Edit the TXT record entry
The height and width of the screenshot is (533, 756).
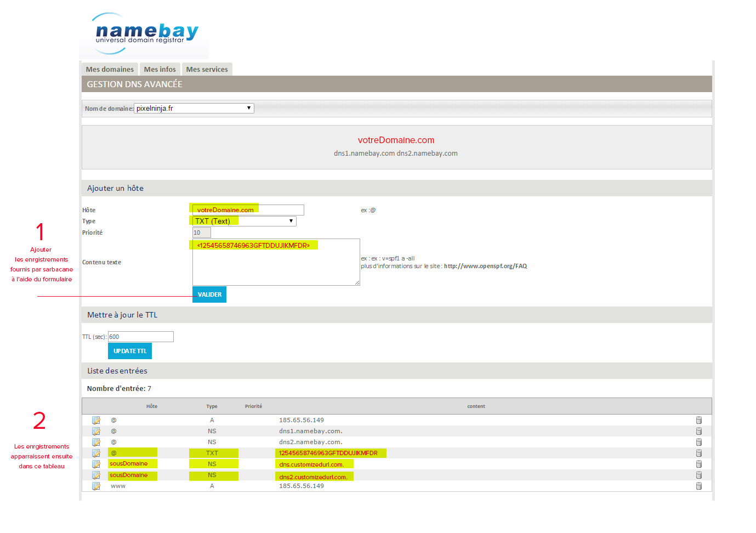pos(96,453)
